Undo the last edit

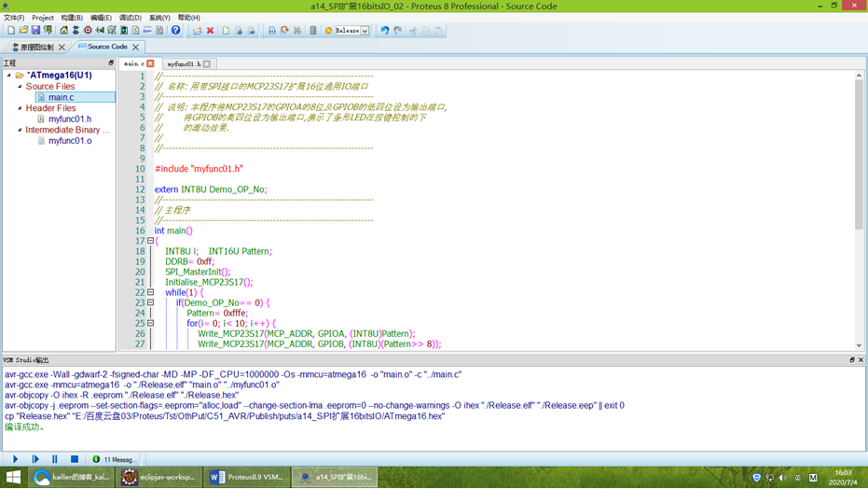click(385, 31)
